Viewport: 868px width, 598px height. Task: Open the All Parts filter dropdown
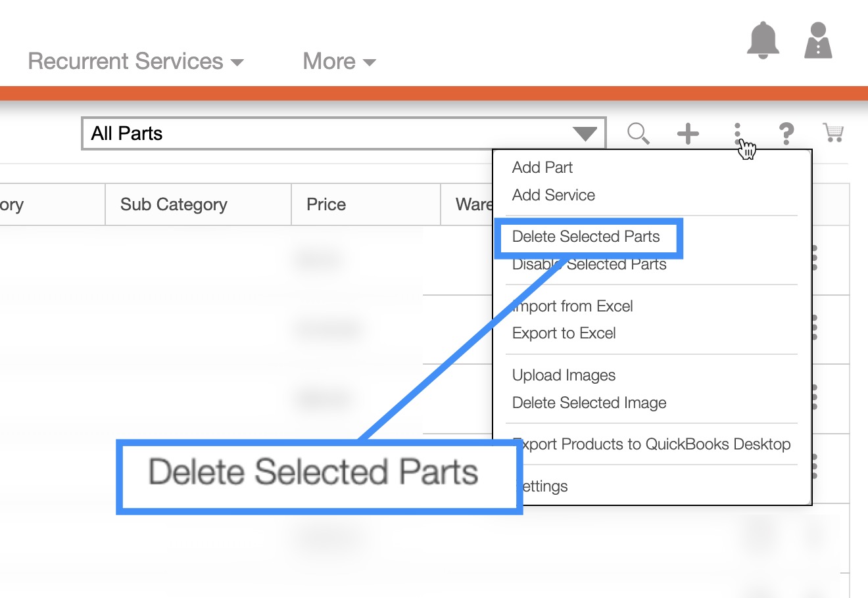click(x=343, y=134)
